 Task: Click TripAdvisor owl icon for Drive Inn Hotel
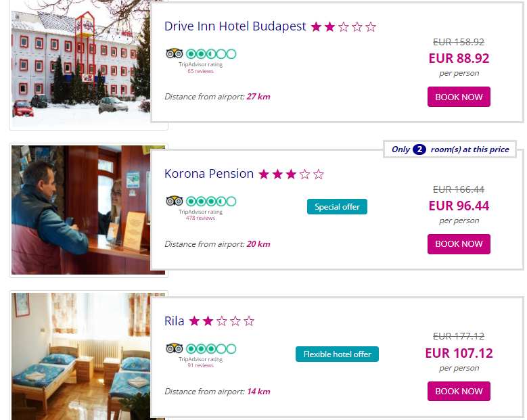click(174, 53)
